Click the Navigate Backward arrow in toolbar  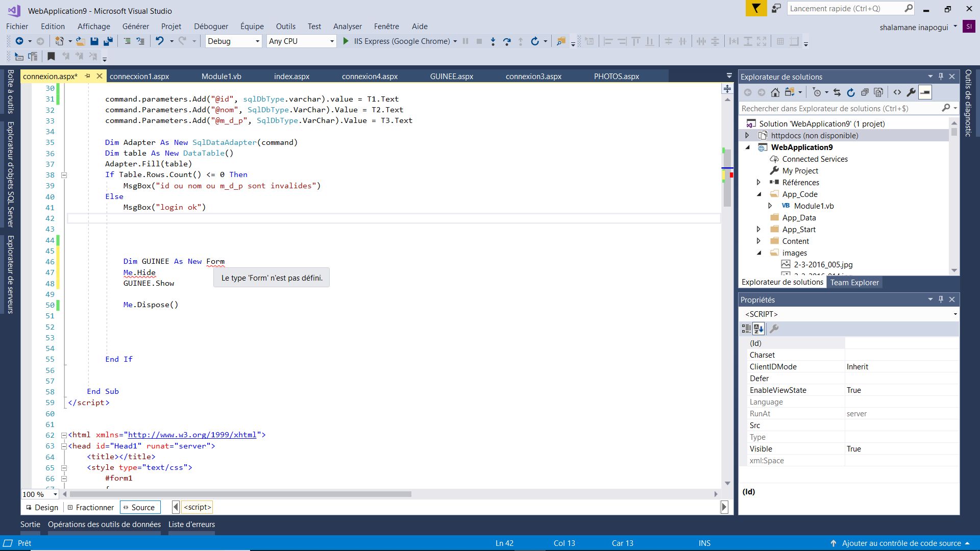coord(19,41)
